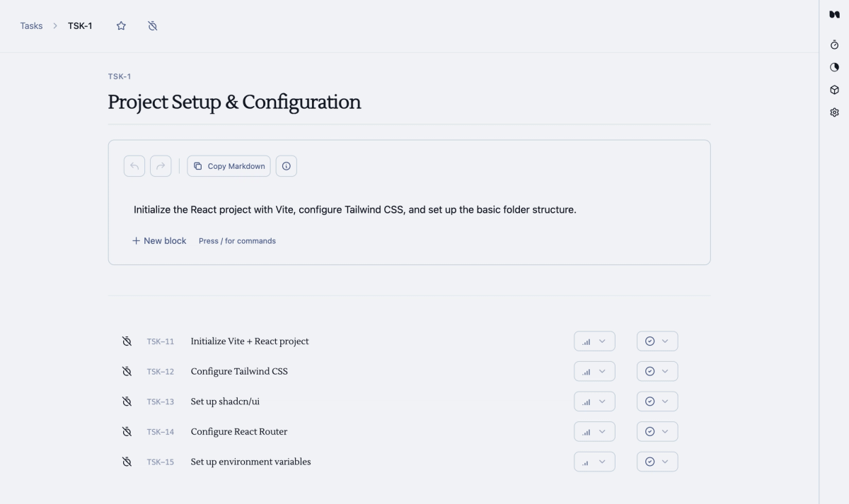The width and height of the screenshot is (849, 504).
Task: Open the cube icon in the right sidebar
Action: [x=834, y=90]
